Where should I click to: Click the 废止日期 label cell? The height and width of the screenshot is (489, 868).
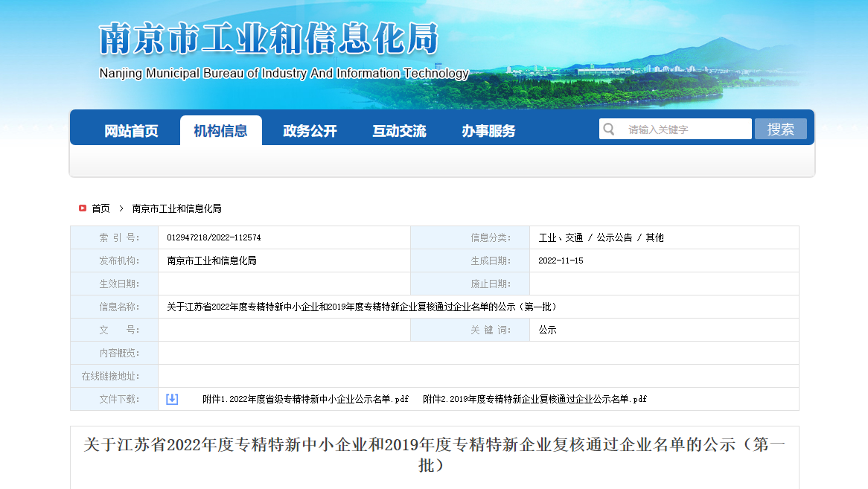(470, 284)
